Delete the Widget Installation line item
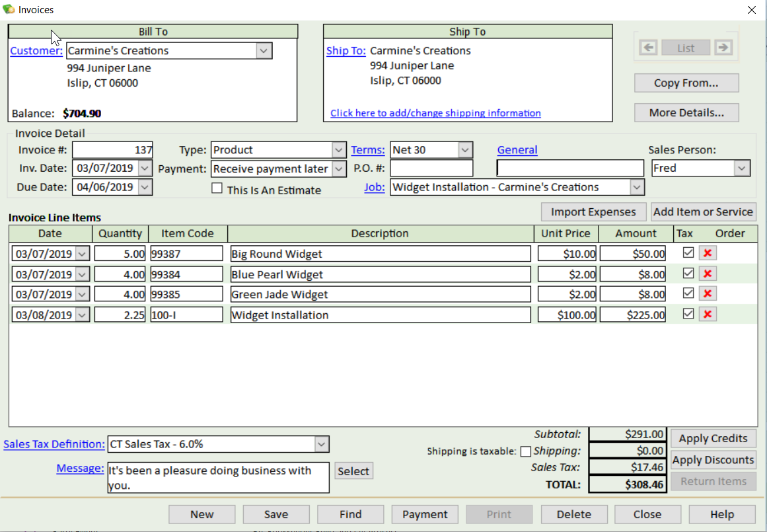The height and width of the screenshot is (532, 767). [x=708, y=315]
